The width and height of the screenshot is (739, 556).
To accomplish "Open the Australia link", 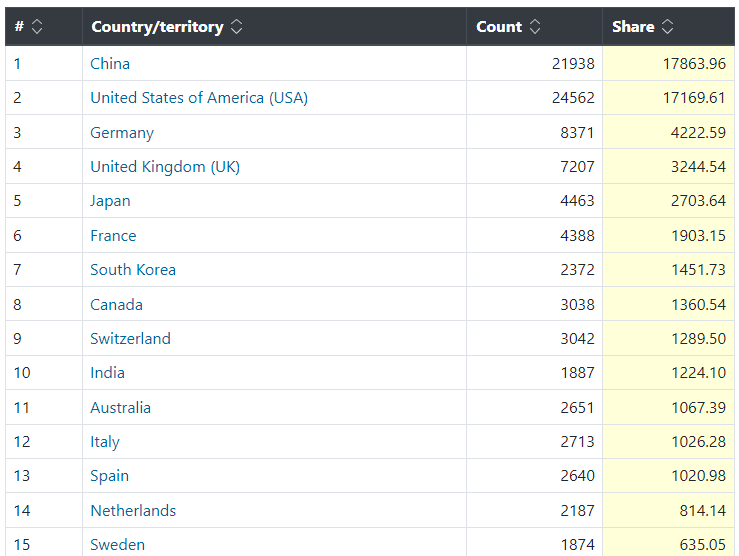I will tap(120, 408).
